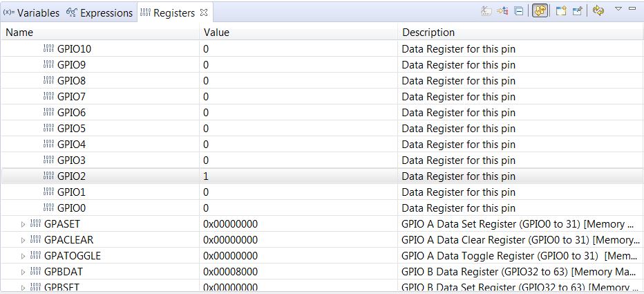The width and height of the screenshot is (644, 294).
Task: Click the Value column header
Action: tap(216, 32)
